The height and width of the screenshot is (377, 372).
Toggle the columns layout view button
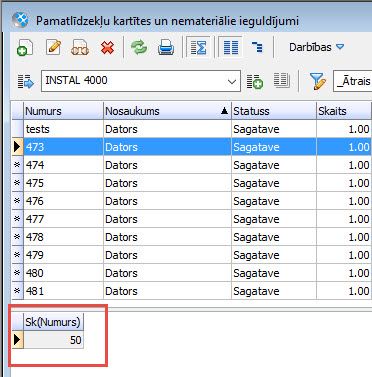(231, 47)
